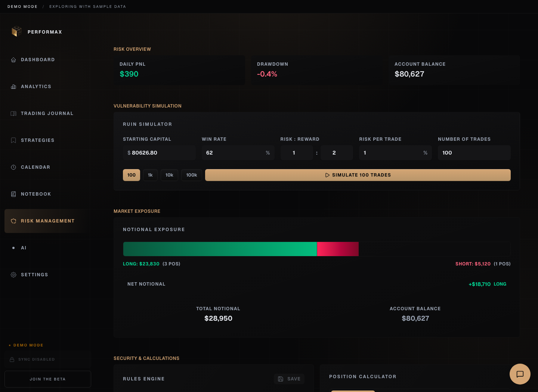Click the save disk icon in Rules Engine

click(281, 379)
